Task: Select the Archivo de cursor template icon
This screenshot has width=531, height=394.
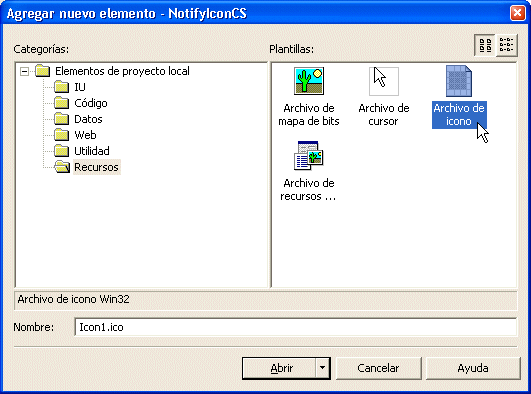Action: 384,81
